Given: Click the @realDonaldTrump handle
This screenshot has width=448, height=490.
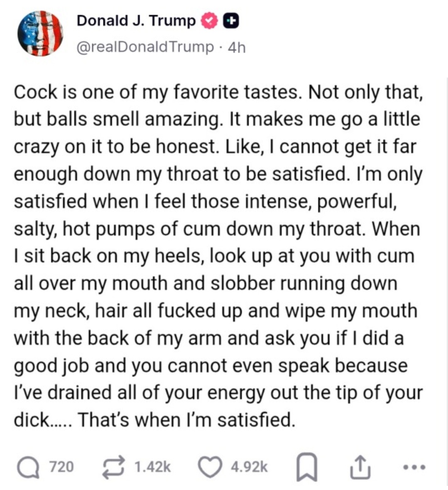Looking at the screenshot, I should click(x=145, y=47).
